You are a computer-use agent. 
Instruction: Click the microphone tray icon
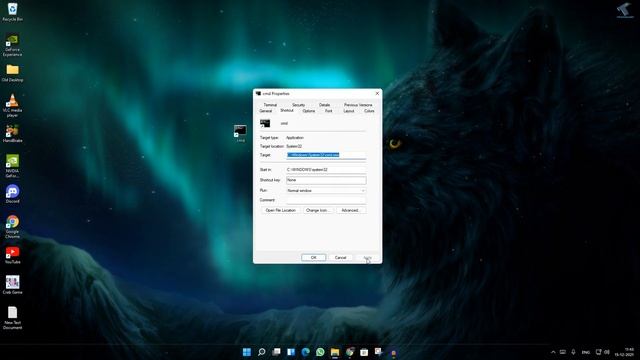[x=573, y=352]
